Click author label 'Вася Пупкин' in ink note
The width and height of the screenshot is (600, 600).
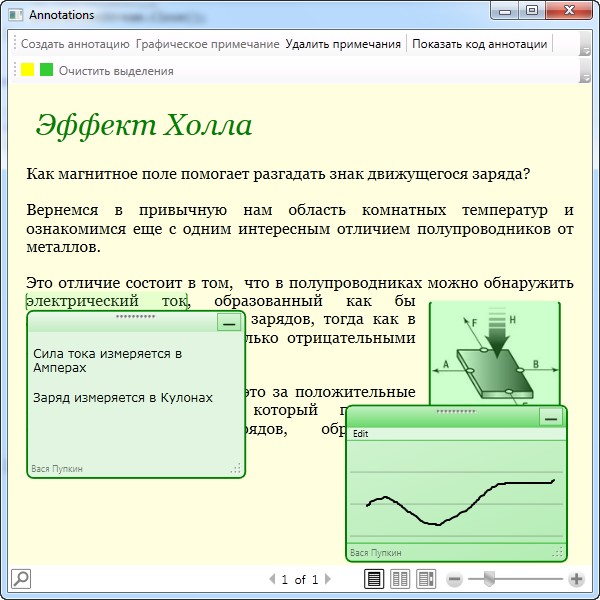click(376, 553)
